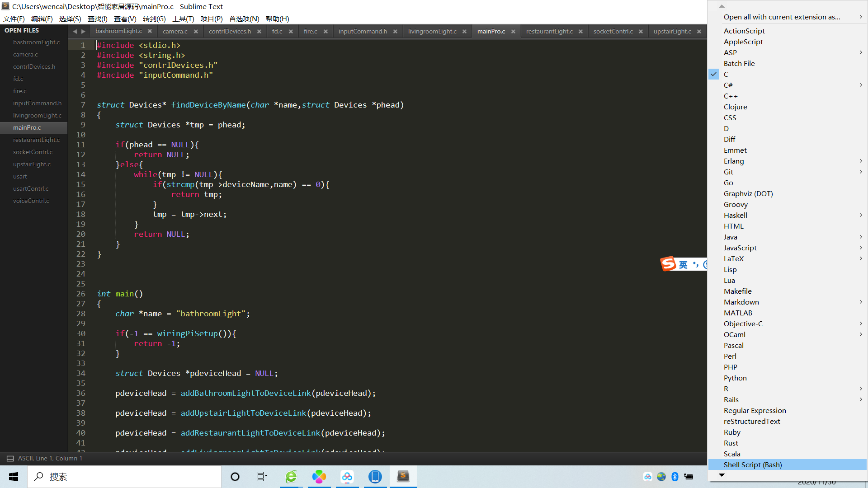
Task: Open the 查找(I) menu in menu bar
Action: tap(97, 19)
